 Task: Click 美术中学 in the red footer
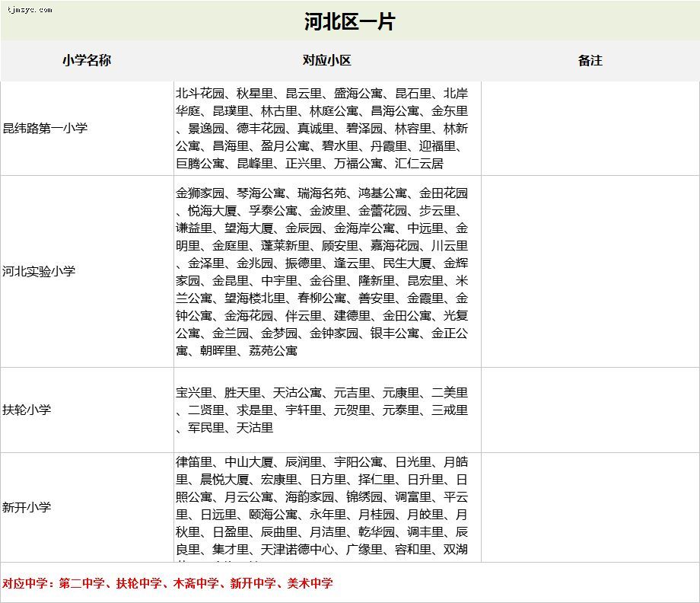pyautogui.click(x=308, y=583)
